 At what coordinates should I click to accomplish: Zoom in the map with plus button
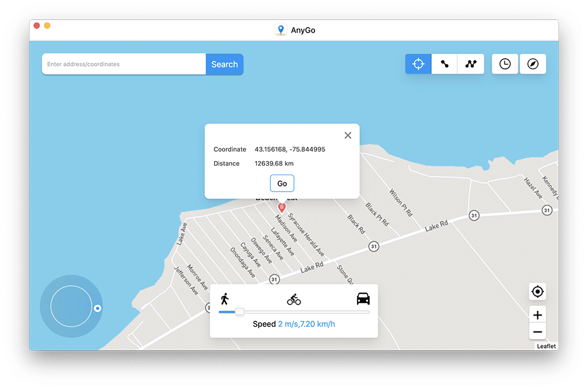tap(537, 315)
